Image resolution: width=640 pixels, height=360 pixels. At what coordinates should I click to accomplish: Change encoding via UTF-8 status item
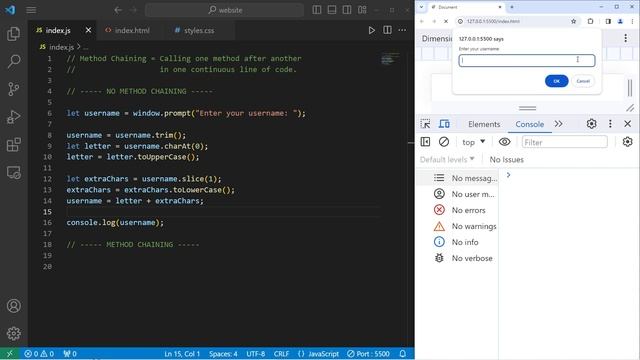point(256,354)
